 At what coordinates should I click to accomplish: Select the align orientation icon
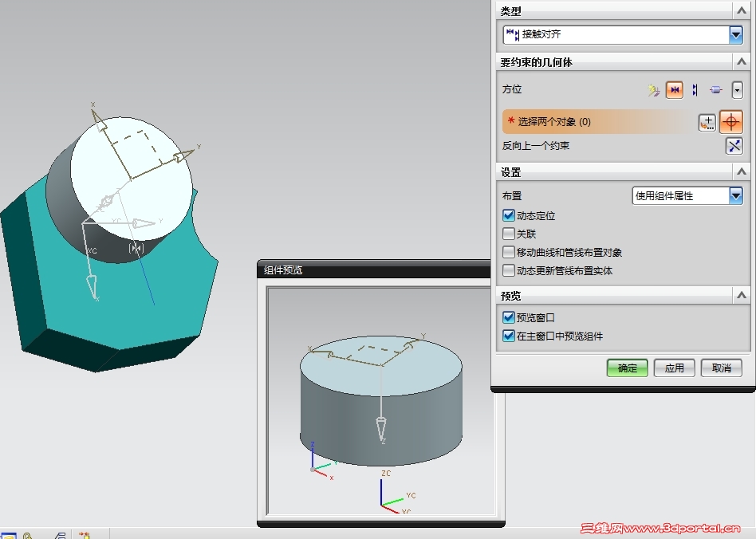click(x=695, y=89)
